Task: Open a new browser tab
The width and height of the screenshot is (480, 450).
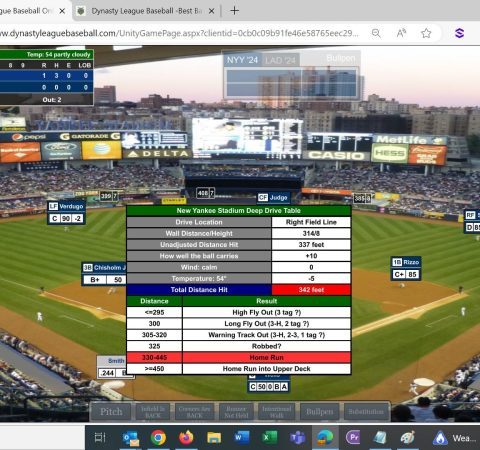Action: tap(234, 11)
